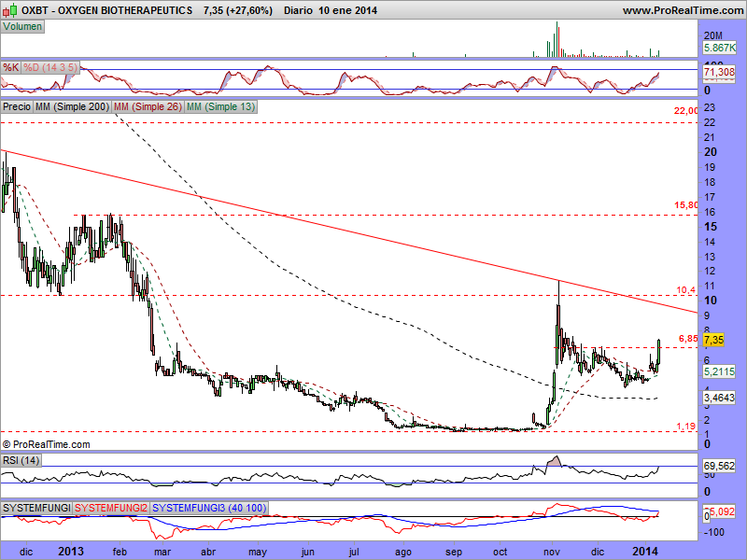Click the (+27,60%) change in the header
747x560 pixels.
[x=249, y=10]
